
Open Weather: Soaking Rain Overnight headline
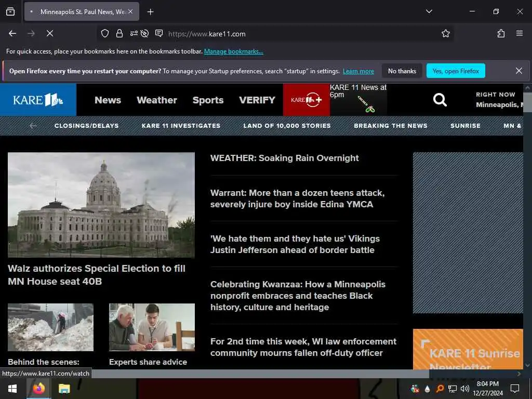[284, 158]
